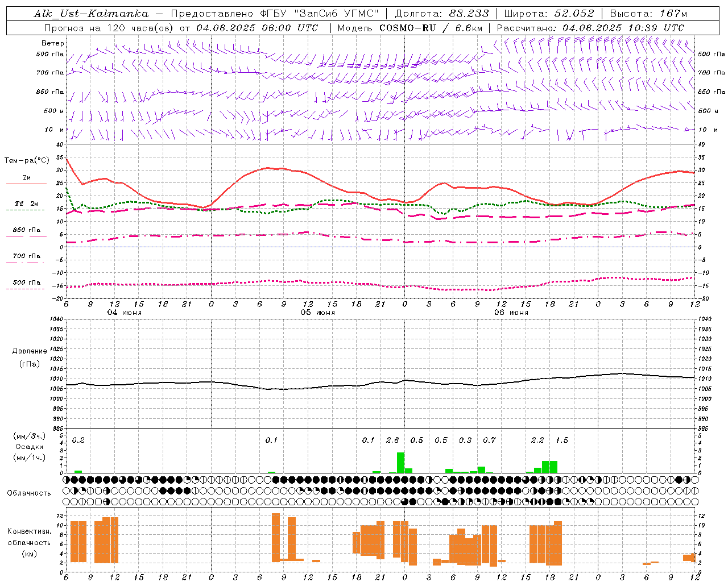Image resolution: width=728 pixels, height=582 pixels.
Task: Click the computed time Рассчитано: 04.06.2025 10:39 UTC
Action: [590, 28]
